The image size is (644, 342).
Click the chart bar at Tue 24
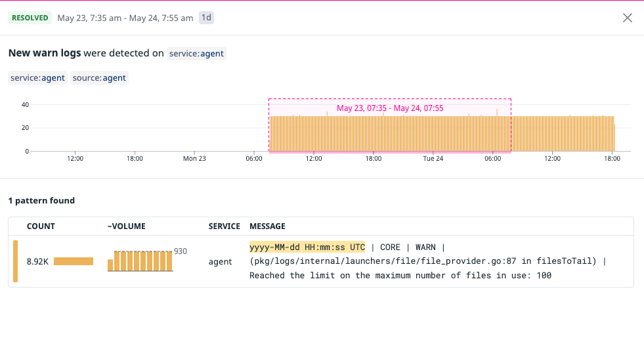pos(433,134)
